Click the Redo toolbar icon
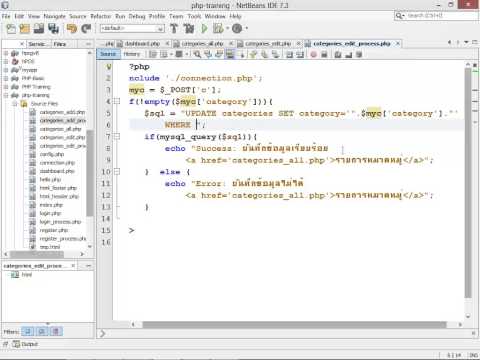Screen dimensions: 480x360 pyautogui.click(x=86, y=29)
